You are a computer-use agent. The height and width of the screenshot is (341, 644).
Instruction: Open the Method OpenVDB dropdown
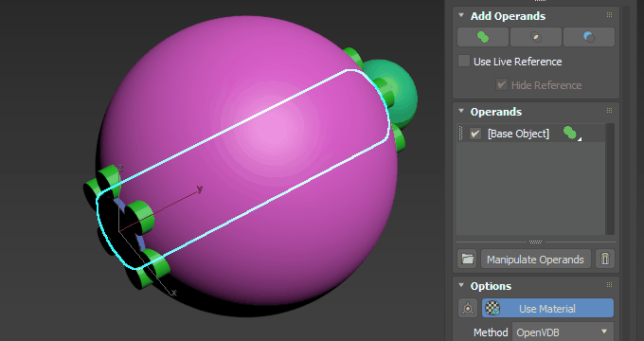(563, 332)
